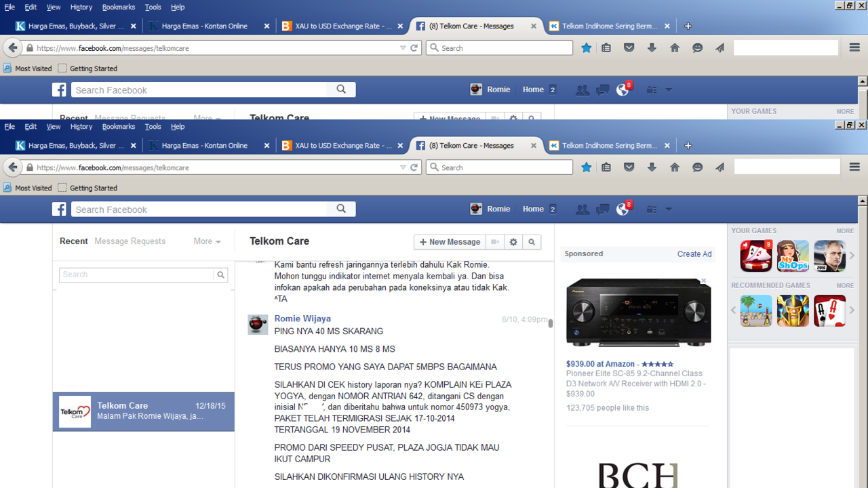Select the Telkom Care conversation row
The image size is (868, 488).
(144, 411)
